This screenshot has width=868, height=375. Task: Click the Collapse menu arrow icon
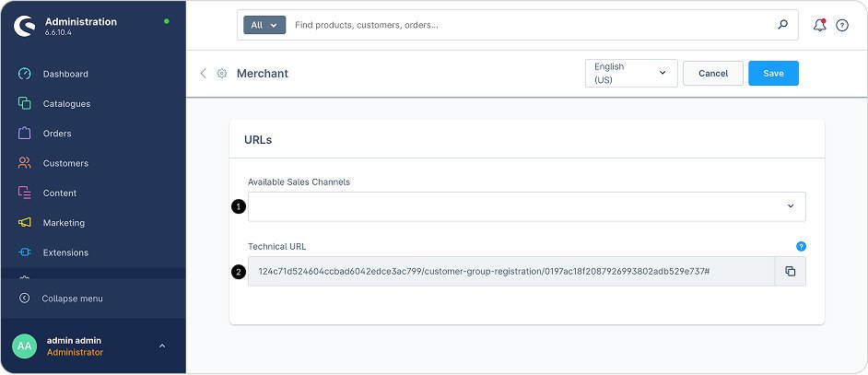coord(24,299)
